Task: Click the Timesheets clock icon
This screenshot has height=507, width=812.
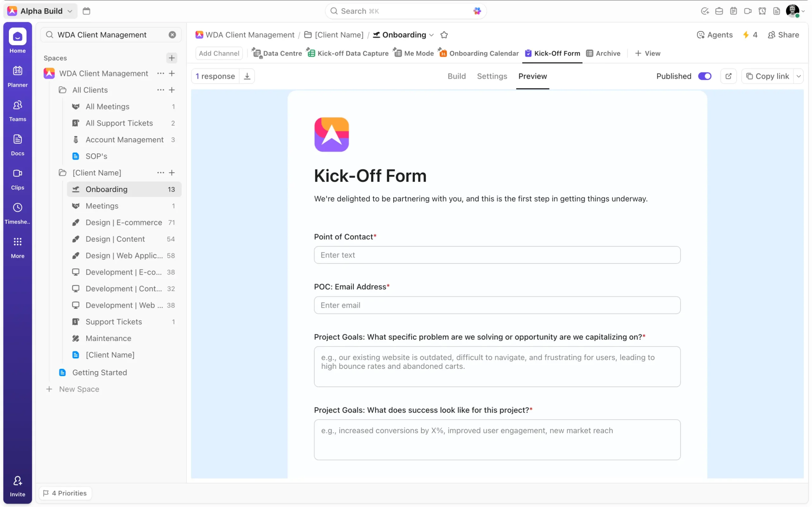Action: click(17, 208)
